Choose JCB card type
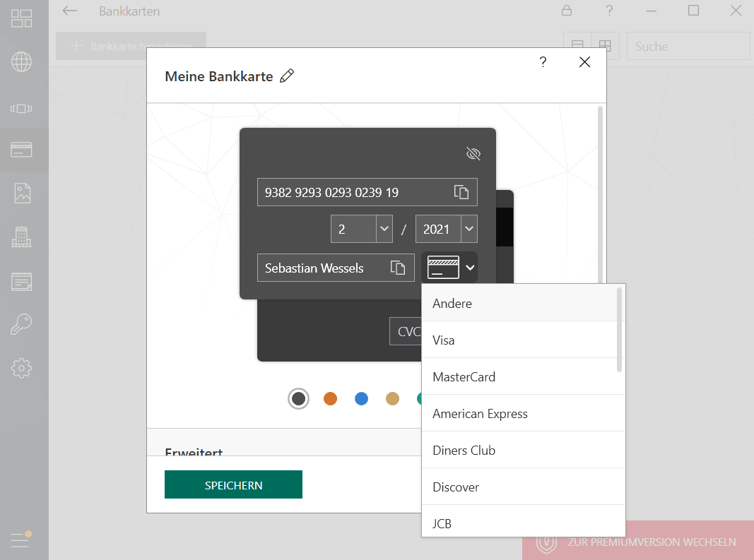Image resolution: width=754 pixels, height=560 pixels. point(523,521)
